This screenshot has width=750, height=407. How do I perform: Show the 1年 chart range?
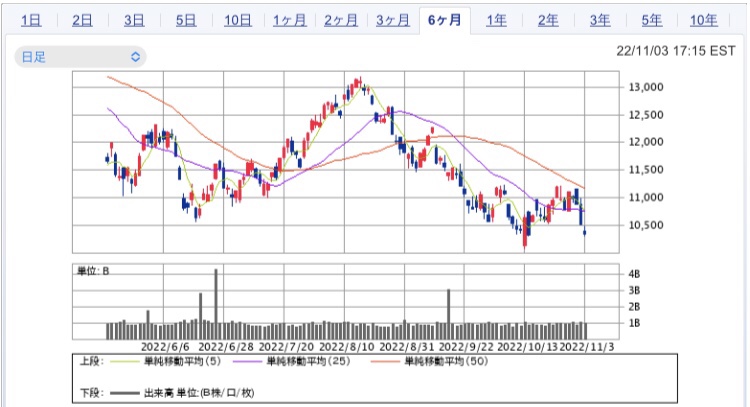click(496, 20)
